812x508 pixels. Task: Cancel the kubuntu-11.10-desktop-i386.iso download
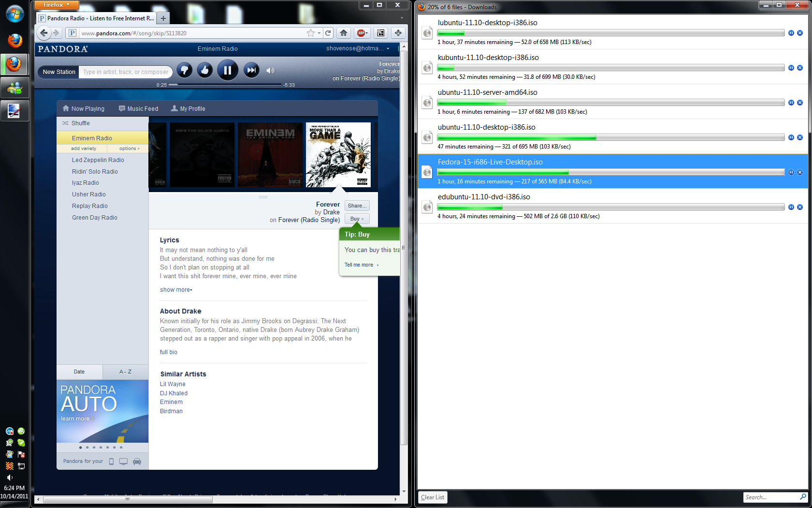click(800, 68)
